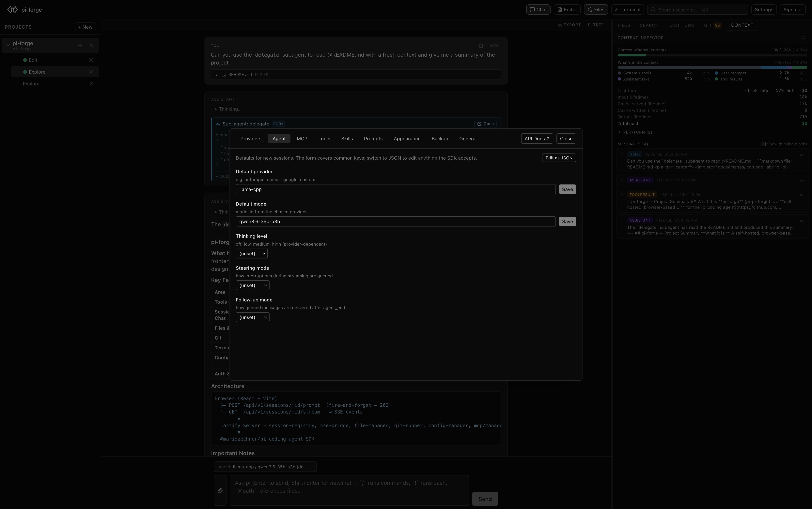
Task: Close the pi-forge project with X
Action: tap(91, 45)
